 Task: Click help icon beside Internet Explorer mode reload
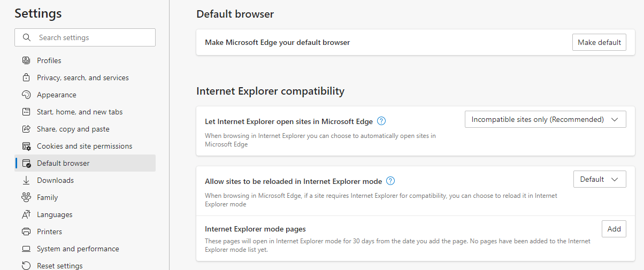click(390, 181)
